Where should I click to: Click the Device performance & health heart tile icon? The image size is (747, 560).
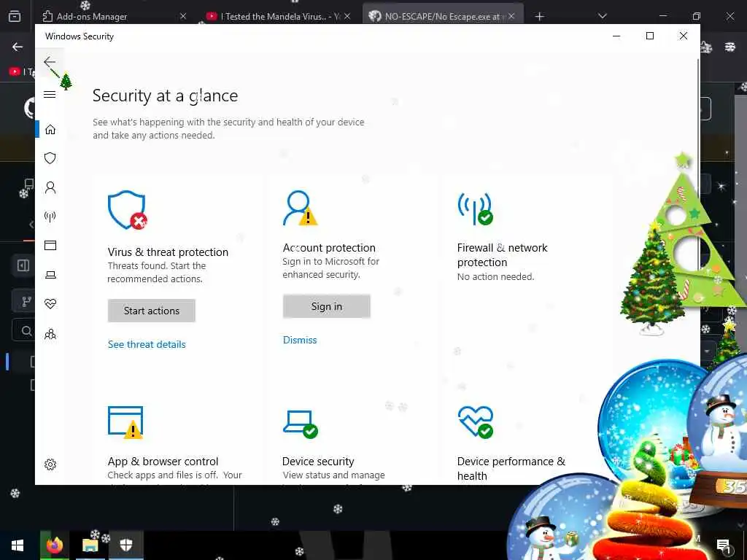click(x=476, y=422)
